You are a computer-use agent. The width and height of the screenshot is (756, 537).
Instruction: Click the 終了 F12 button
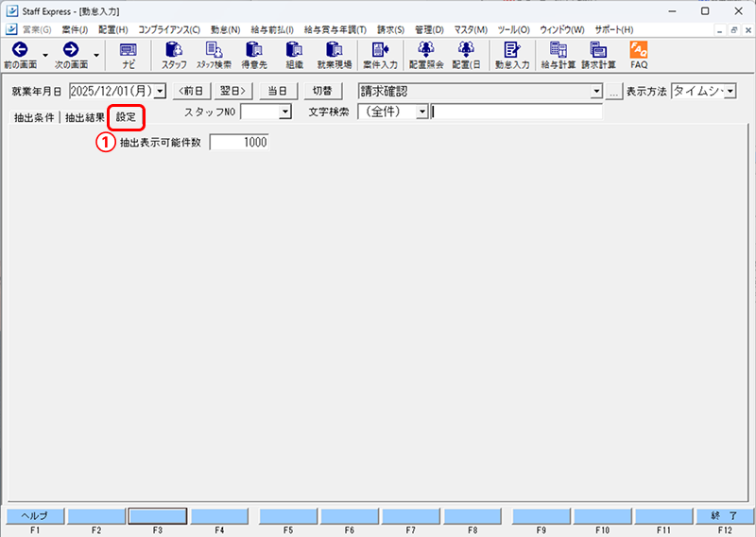tap(725, 516)
